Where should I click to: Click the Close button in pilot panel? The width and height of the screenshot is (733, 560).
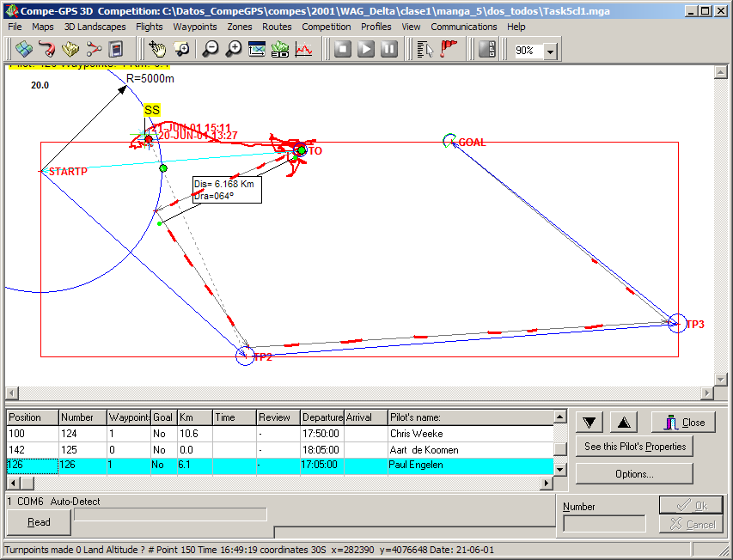(683, 423)
